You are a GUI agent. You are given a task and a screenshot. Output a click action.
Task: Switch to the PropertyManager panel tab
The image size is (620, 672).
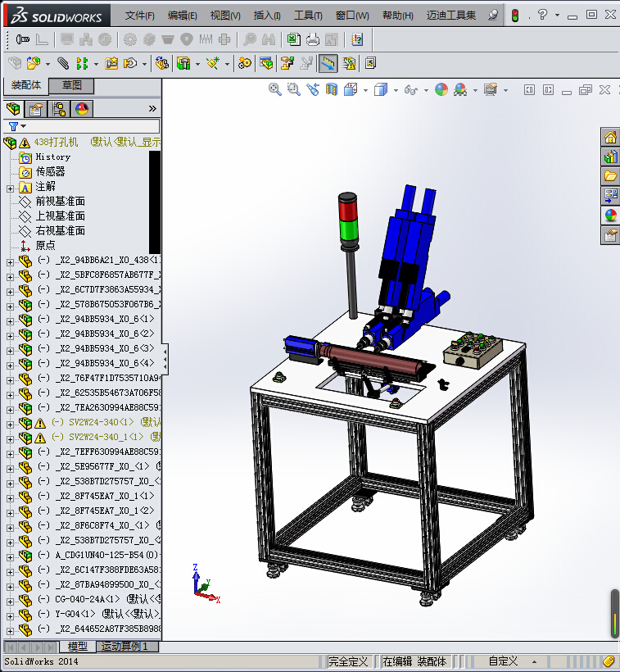(35, 109)
